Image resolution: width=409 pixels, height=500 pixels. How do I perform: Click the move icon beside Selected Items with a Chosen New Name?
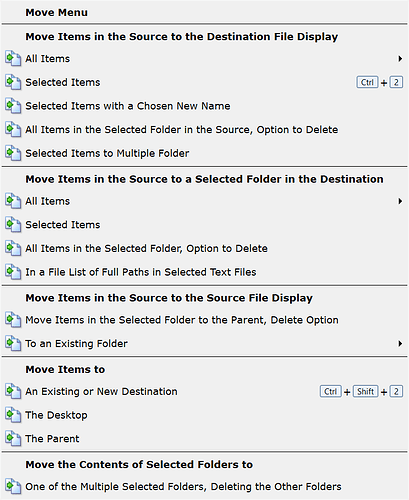(13, 106)
